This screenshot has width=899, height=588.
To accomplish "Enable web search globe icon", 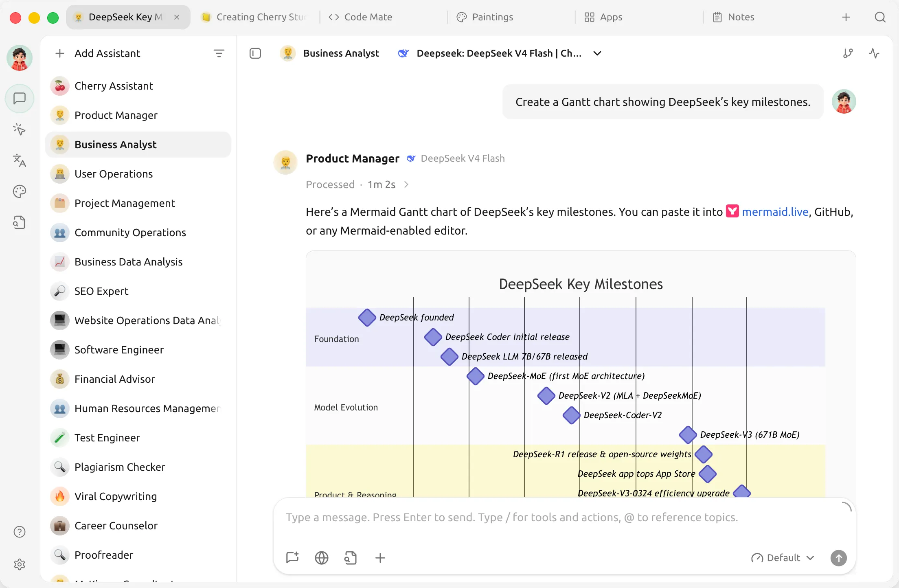I will tap(322, 557).
